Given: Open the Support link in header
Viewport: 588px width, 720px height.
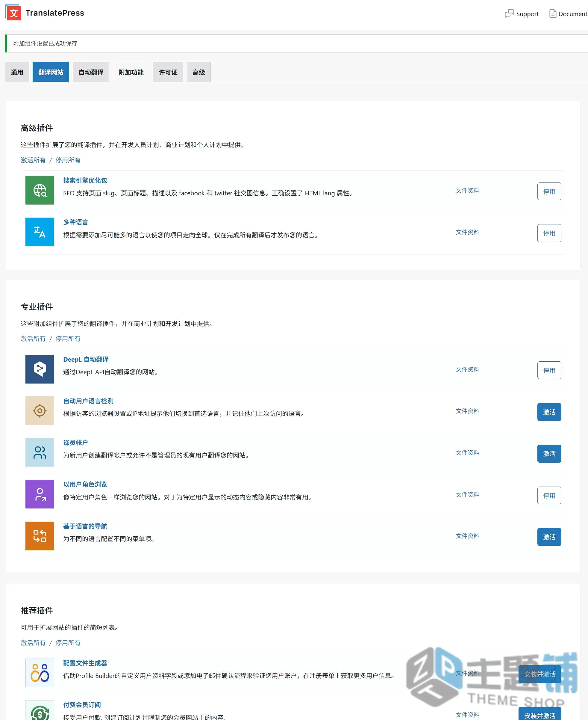Looking at the screenshot, I should coord(522,13).
